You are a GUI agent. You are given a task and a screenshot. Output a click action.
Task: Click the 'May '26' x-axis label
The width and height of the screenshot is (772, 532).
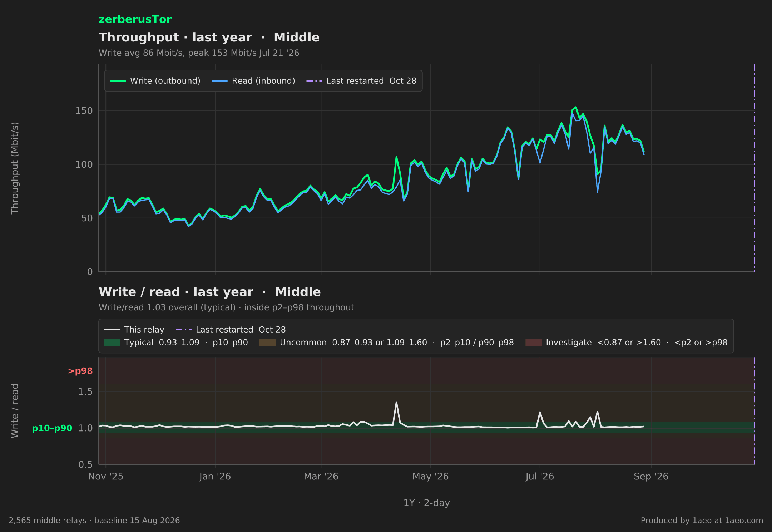[430, 477]
